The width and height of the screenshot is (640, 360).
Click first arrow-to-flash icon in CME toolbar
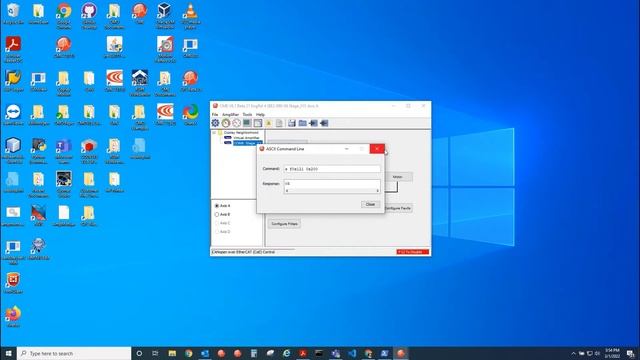[x=313, y=123]
